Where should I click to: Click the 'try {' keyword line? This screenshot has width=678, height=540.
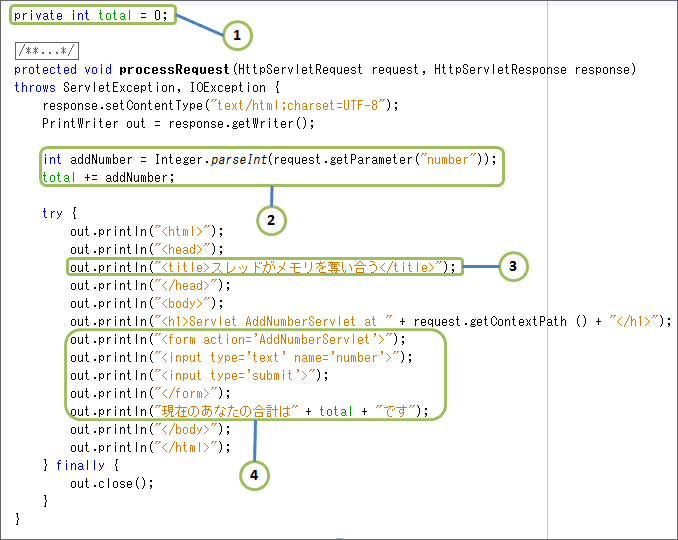(x=60, y=214)
